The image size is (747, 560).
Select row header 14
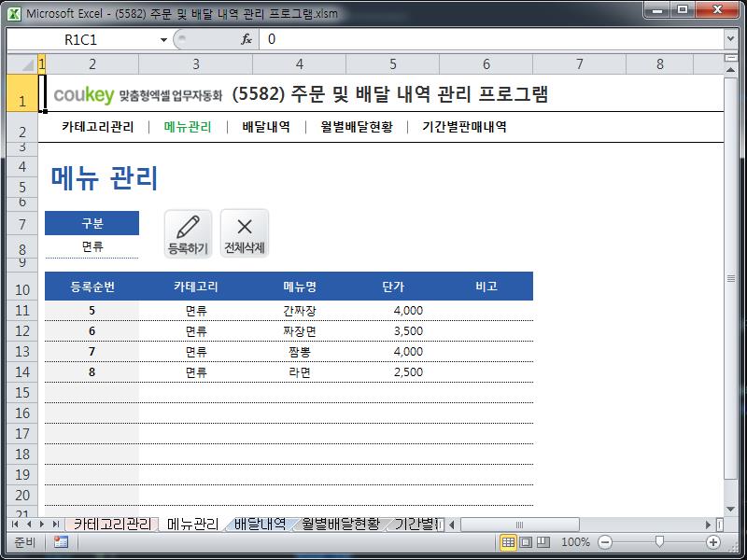tap(22, 371)
